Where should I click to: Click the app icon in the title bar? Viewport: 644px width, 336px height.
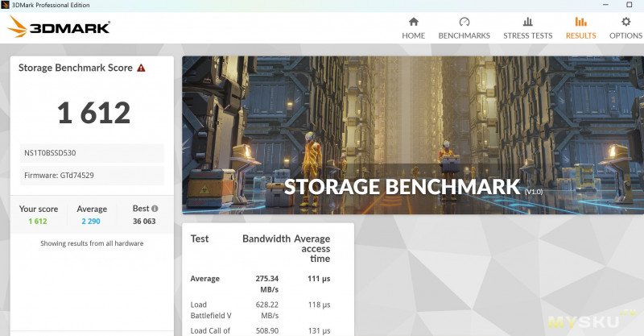[6, 5]
